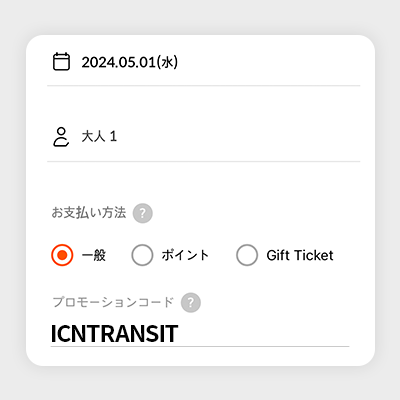Screen dimensions: 400x400
Task: Click the 2024.05.01(水) date text
Action: (x=130, y=62)
